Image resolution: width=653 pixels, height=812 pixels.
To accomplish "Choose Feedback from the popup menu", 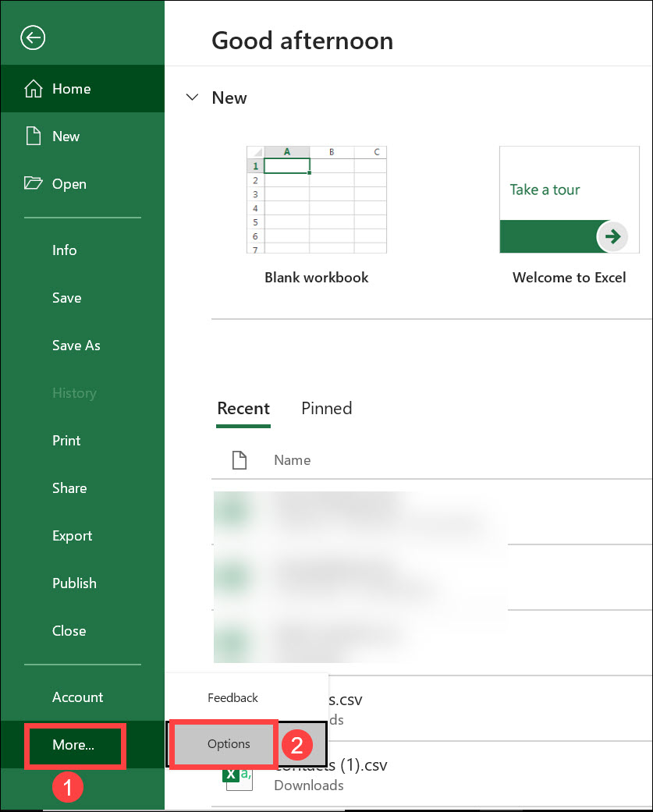I will 247,698.
